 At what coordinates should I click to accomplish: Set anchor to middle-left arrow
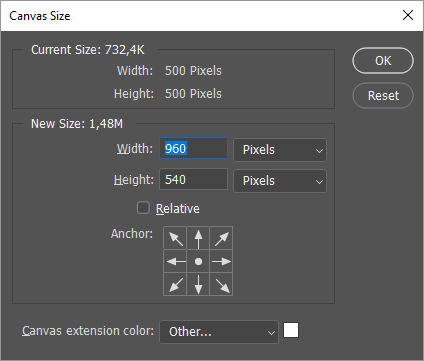click(175, 261)
